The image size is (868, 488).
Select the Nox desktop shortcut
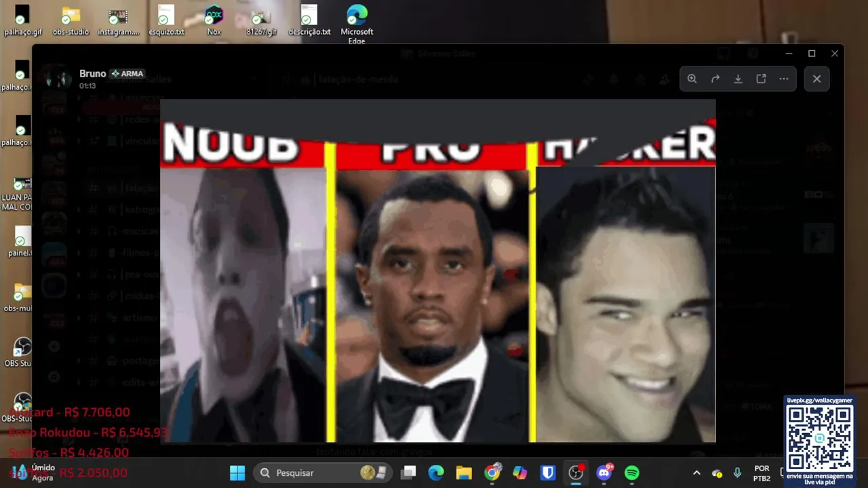(x=214, y=20)
